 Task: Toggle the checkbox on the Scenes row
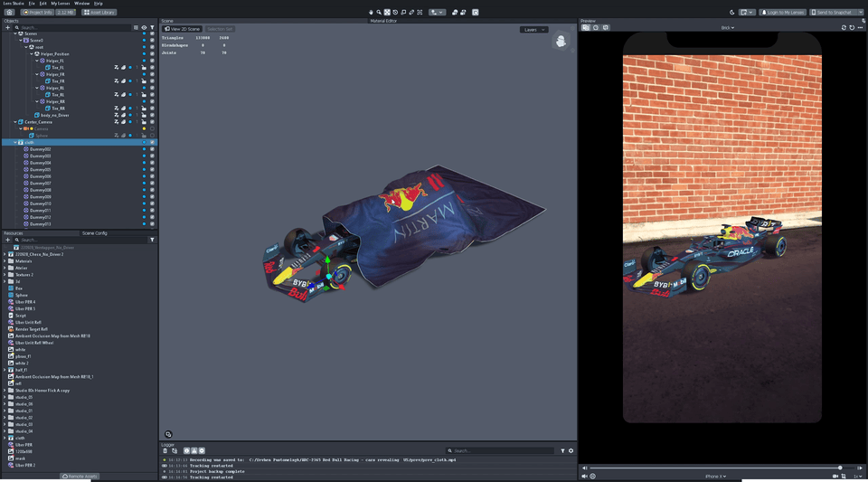tap(152, 33)
